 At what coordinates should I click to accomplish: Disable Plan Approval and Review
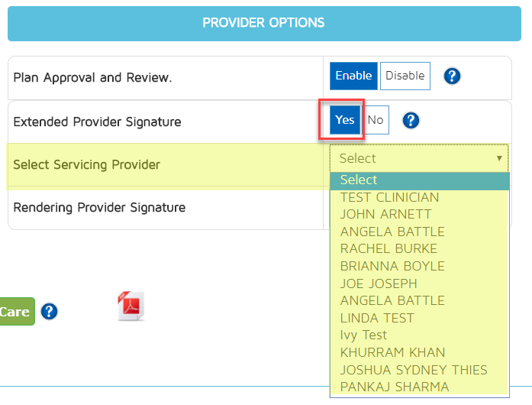[x=405, y=76]
